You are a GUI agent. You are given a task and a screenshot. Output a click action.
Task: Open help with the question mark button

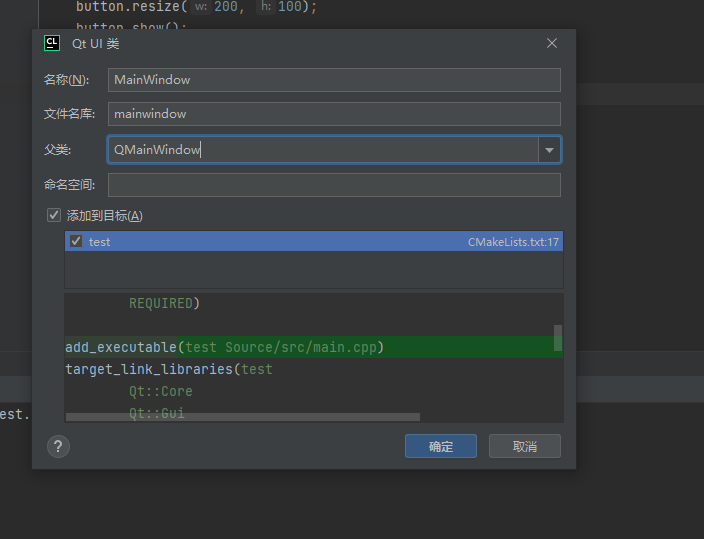[58, 446]
